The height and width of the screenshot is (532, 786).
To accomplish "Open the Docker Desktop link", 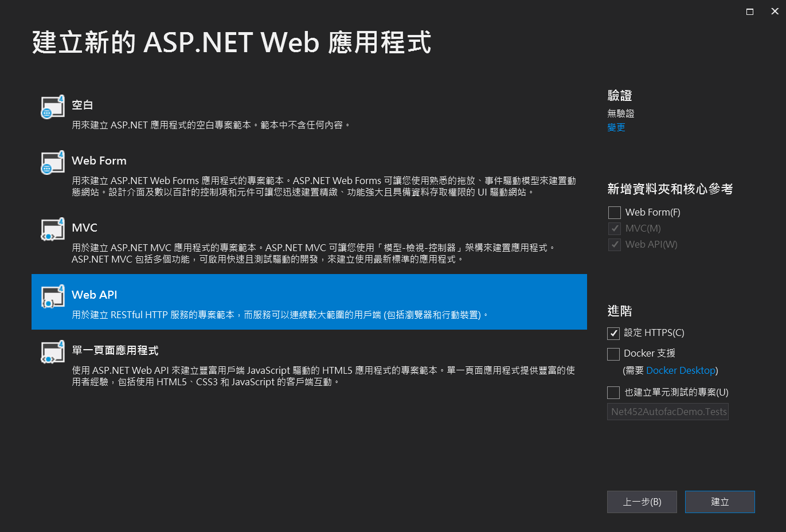I will (x=681, y=370).
